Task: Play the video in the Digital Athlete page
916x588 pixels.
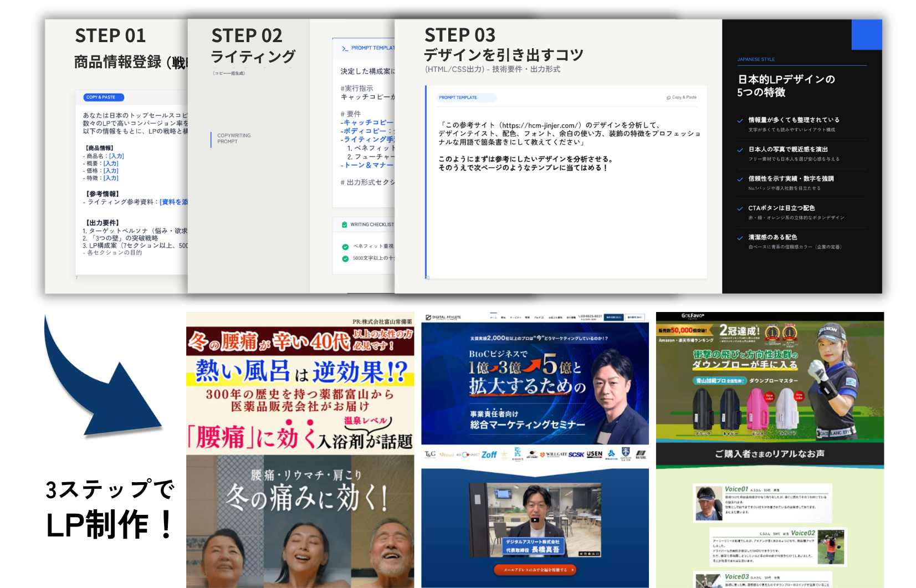Action: [x=535, y=520]
